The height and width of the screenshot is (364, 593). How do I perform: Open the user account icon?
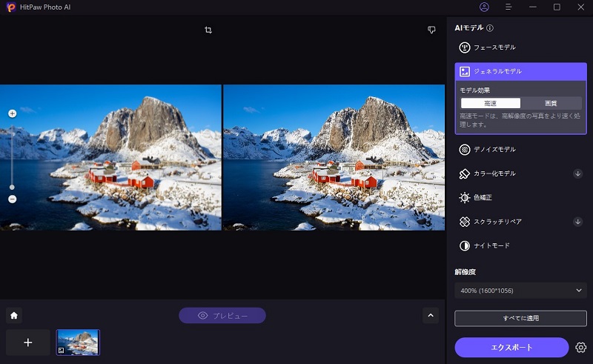pyautogui.click(x=484, y=7)
